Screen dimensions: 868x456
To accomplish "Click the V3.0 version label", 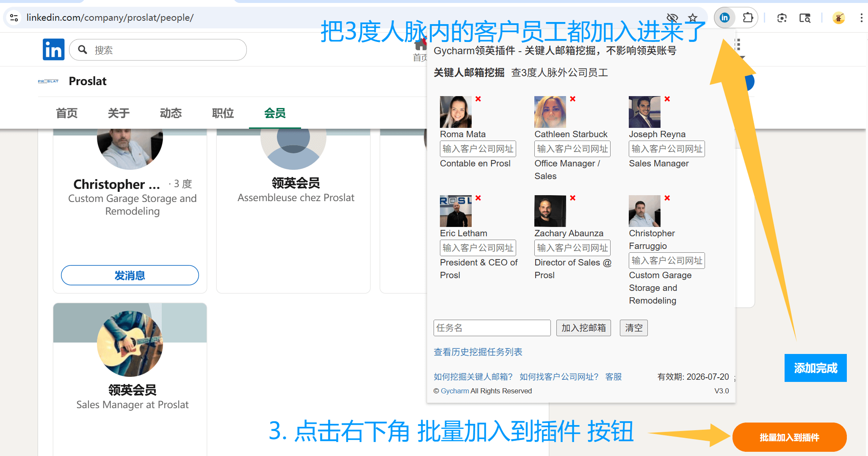I will (721, 391).
